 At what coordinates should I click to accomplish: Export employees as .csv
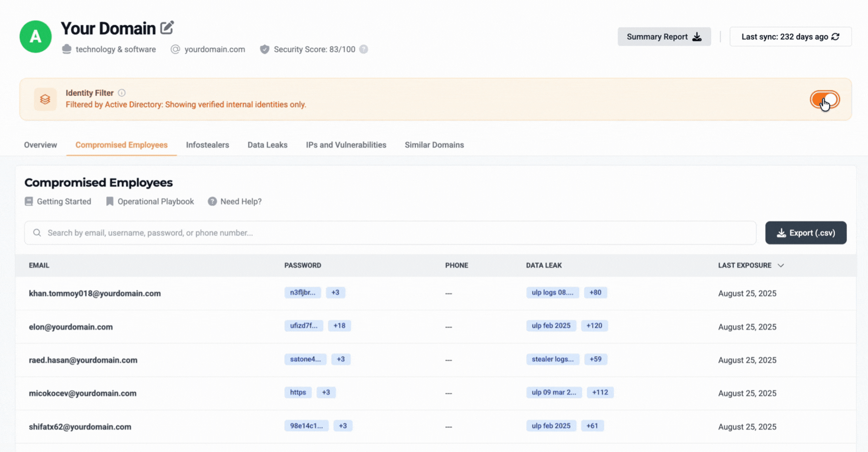coord(806,233)
